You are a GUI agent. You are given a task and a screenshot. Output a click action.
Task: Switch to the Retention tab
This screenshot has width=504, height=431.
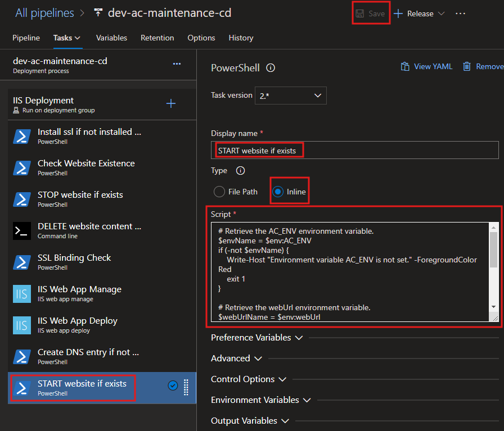157,38
